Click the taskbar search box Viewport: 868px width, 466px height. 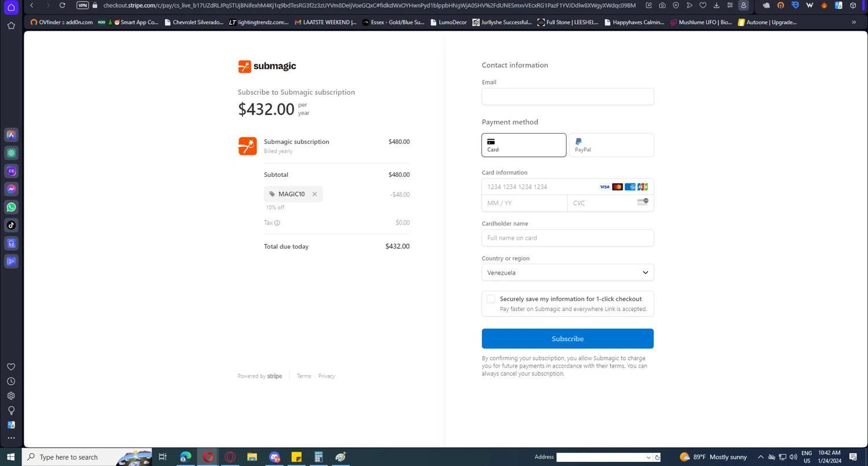coord(87,457)
